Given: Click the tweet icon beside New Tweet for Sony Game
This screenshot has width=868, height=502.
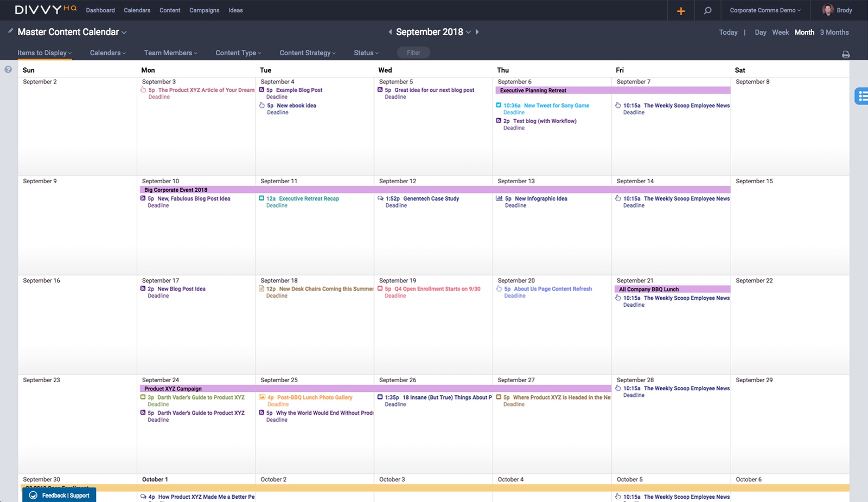Looking at the screenshot, I should (499, 105).
